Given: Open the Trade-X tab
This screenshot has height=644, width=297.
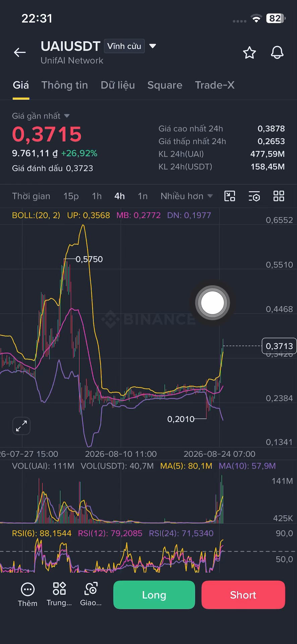Looking at the screenshot, I should pos(215,85).
